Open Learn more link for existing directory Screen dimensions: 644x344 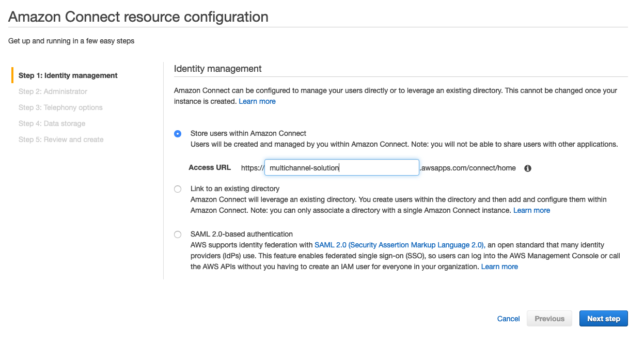[x=531, y=210]
